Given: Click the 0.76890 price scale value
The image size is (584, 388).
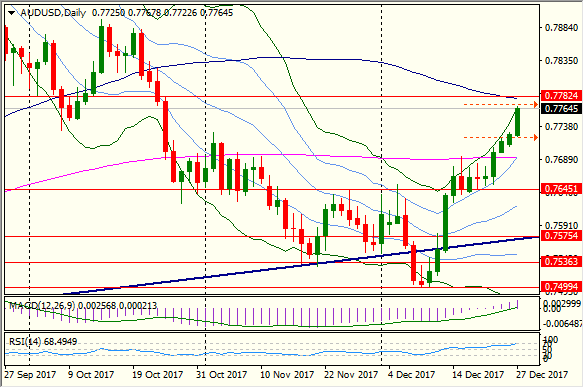Looking at the screenshot, I should pyautogui.click(x=561, y=160).
